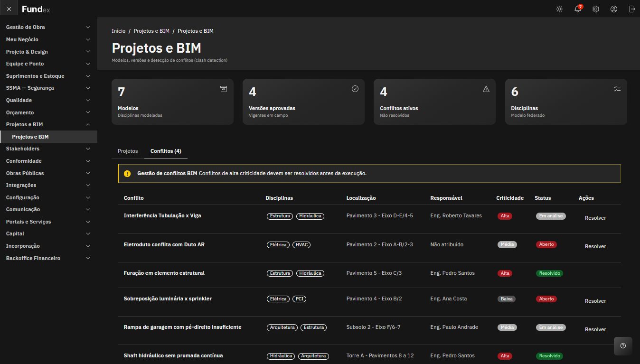
Task: Click the PCI discipline tag
Action: click(299, 299)
